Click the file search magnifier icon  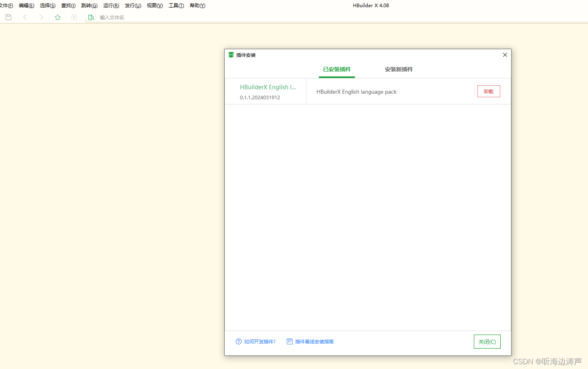[x=91, y=17]
